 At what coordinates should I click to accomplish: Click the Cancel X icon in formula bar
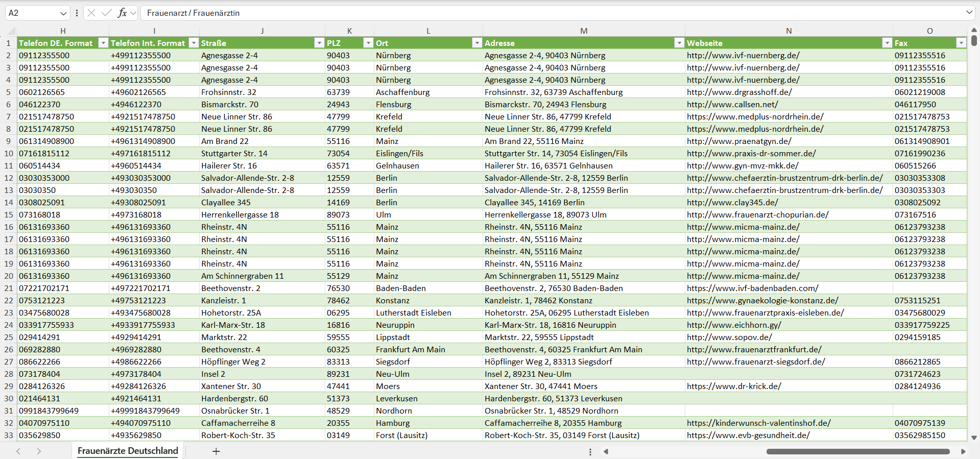(x=91, y=13)
